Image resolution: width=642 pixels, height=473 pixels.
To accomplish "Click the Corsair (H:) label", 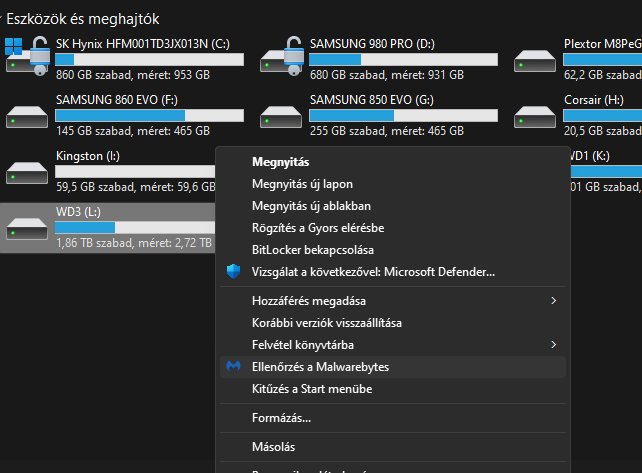I will coord(594,100).
